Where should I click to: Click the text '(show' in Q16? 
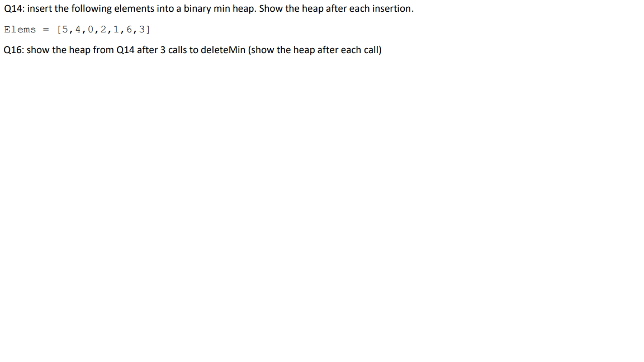(x=261, y=50)
